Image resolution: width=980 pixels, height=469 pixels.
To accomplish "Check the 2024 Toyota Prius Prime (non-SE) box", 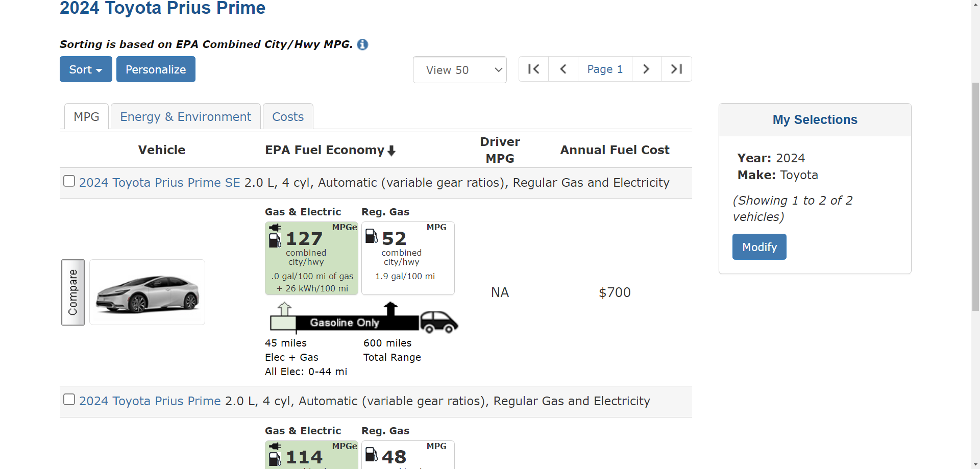I will [x=69, y=400].
